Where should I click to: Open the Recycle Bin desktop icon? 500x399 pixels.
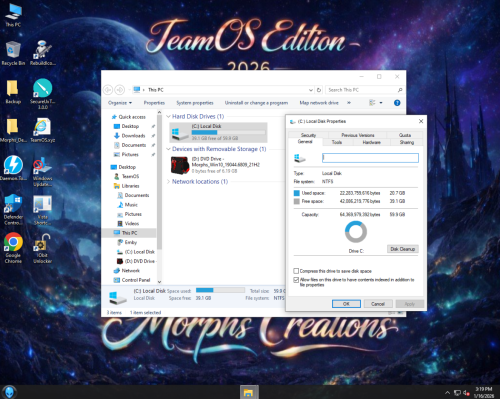(13, 53)
